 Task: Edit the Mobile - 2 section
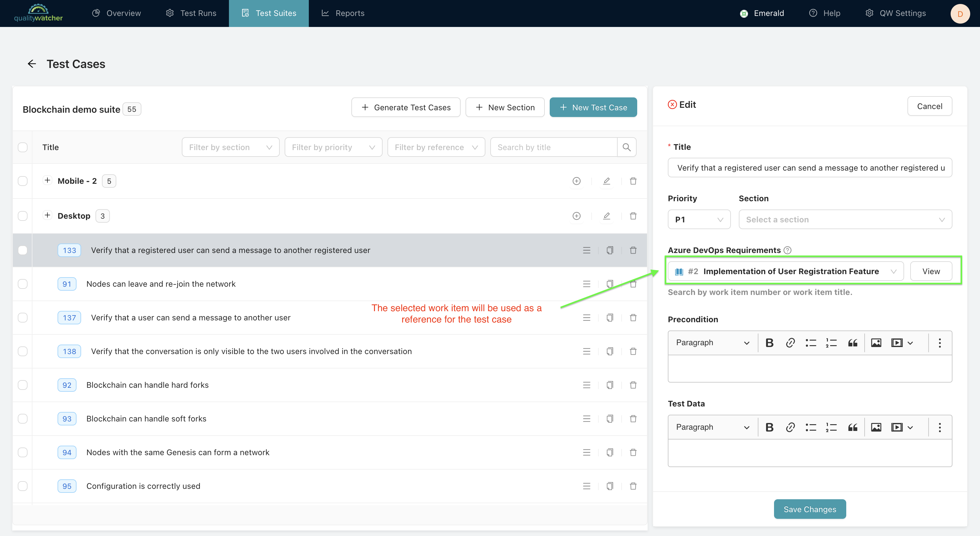[x=607, y=181]
